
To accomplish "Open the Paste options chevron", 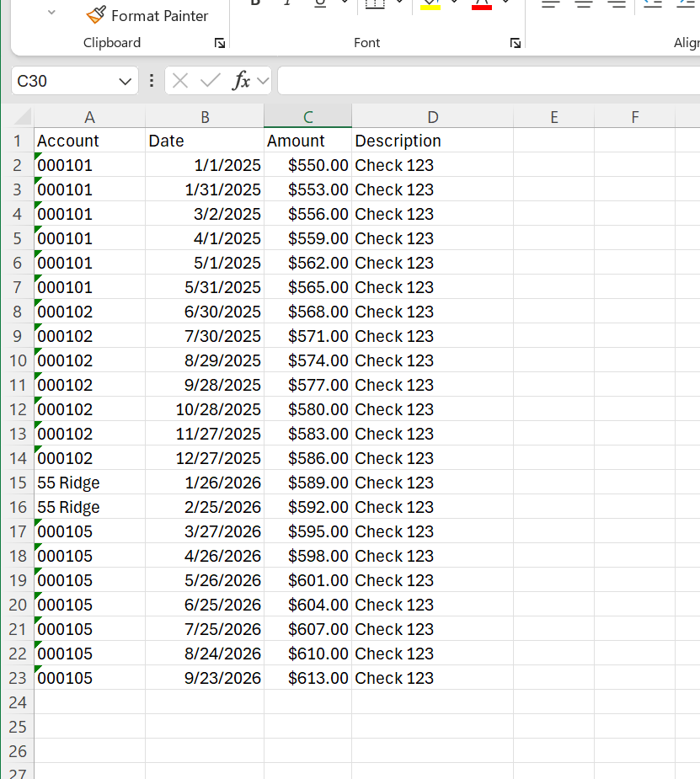I will [51, 13].
